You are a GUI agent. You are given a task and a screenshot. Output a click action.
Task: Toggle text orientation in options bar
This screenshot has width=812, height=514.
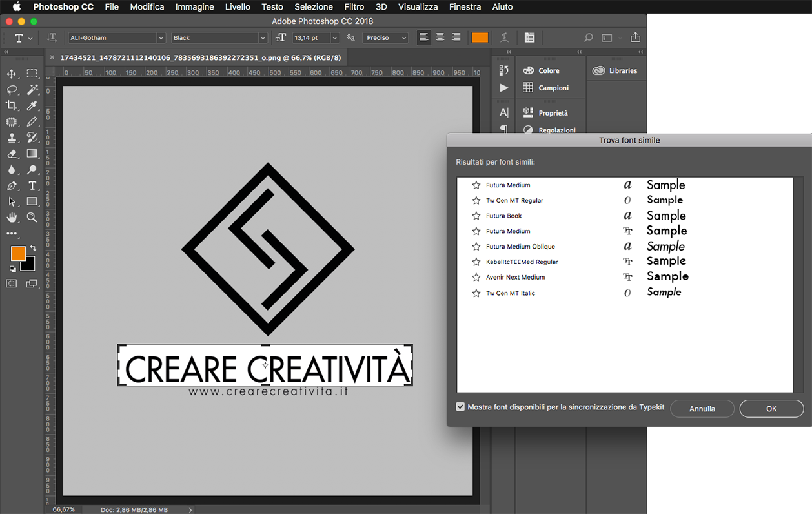52,38
